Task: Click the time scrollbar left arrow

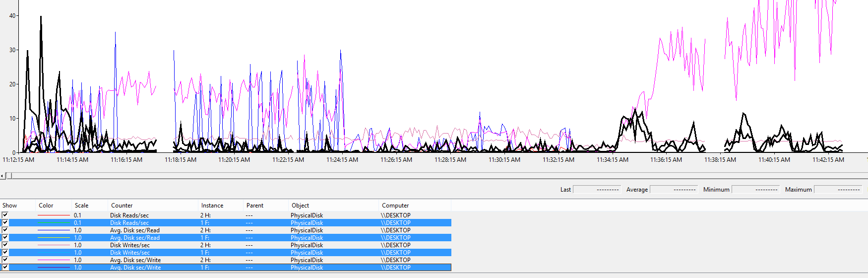Action: coord(2,176)
